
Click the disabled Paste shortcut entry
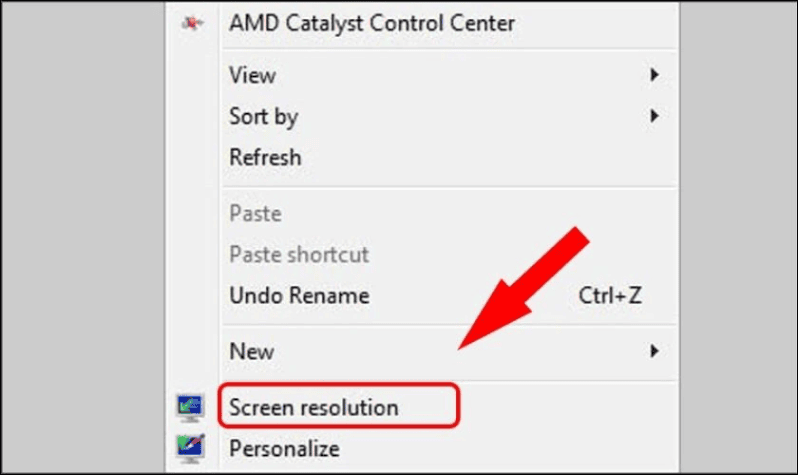point(299,254)
